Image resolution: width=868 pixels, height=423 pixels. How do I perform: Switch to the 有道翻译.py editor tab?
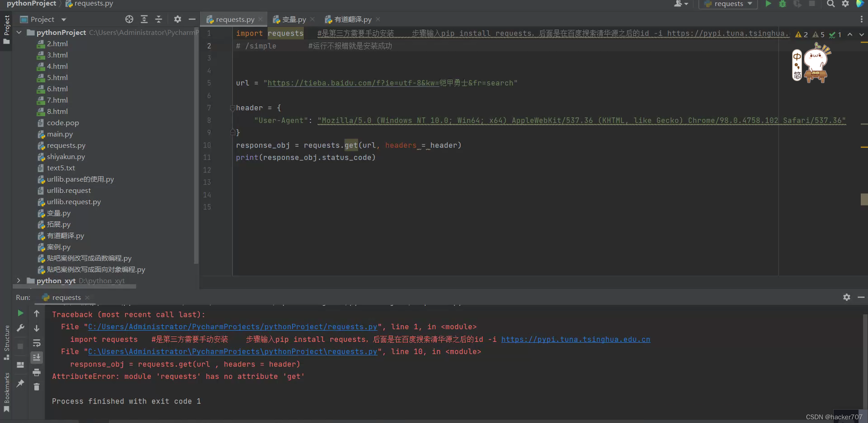coord(352,19)
